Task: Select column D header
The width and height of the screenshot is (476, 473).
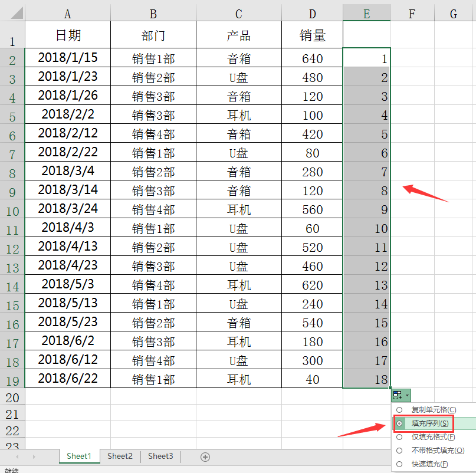Action: pyautogui.click(x=313, y=14)
